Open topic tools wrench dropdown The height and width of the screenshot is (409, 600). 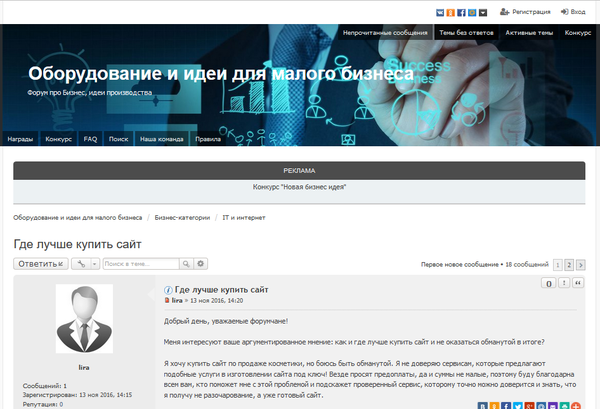tap(84, 263)
